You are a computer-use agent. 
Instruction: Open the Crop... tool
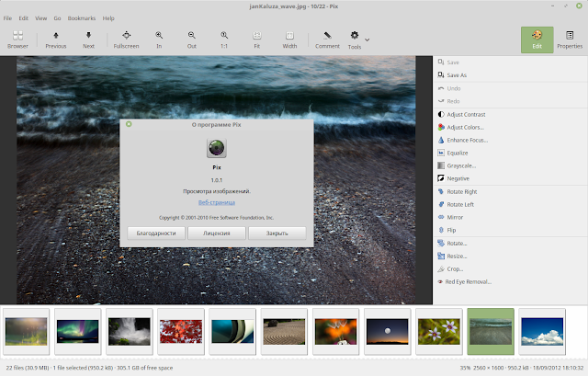click(x=510, y=268)
